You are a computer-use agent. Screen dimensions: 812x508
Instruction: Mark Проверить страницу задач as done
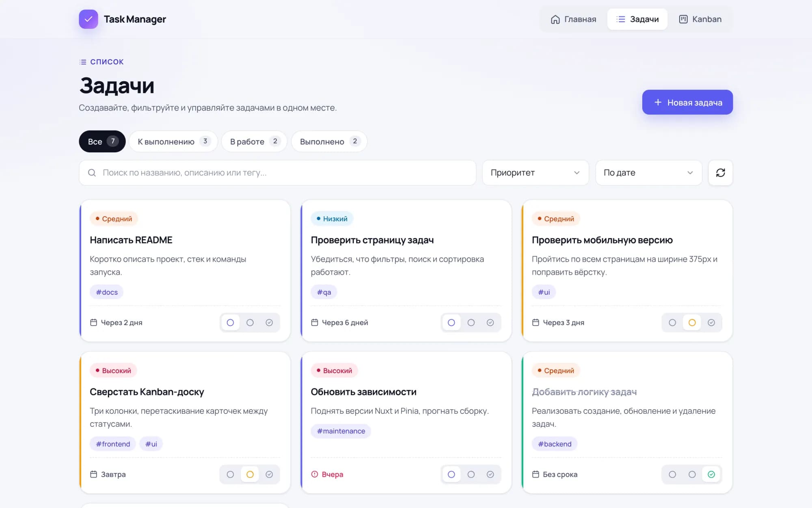(x=490, y=323)
